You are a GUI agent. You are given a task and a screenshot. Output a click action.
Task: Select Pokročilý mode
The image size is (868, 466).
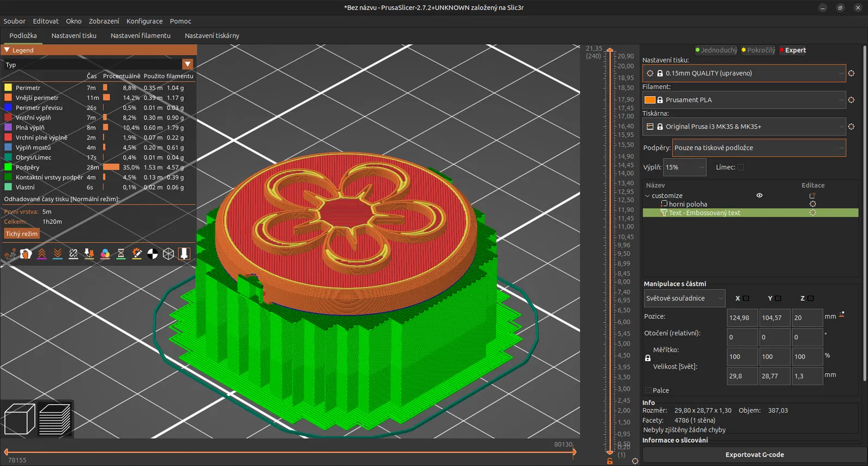(x=758, y=50)
